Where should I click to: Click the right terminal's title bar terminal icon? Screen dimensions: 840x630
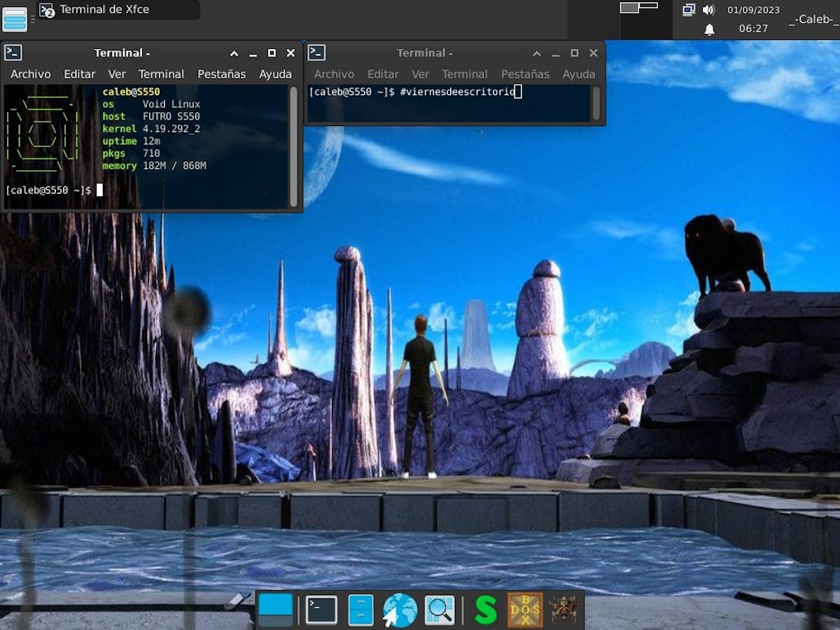tap(317, 52)
